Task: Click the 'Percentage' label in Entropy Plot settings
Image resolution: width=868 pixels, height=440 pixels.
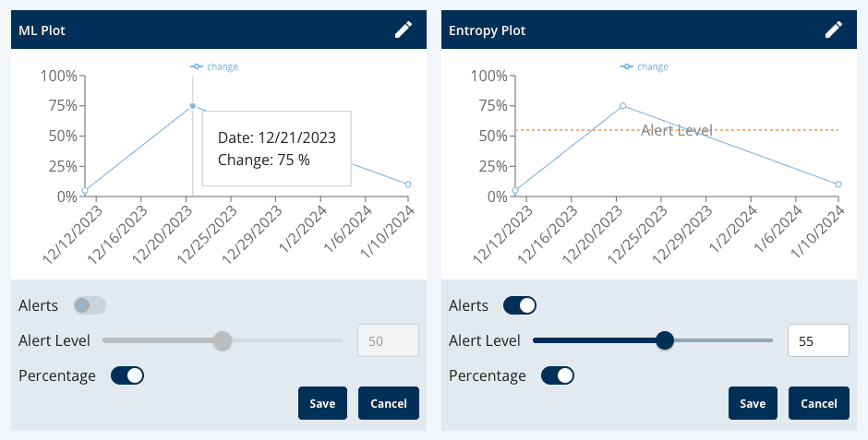Action: [488, 376]
